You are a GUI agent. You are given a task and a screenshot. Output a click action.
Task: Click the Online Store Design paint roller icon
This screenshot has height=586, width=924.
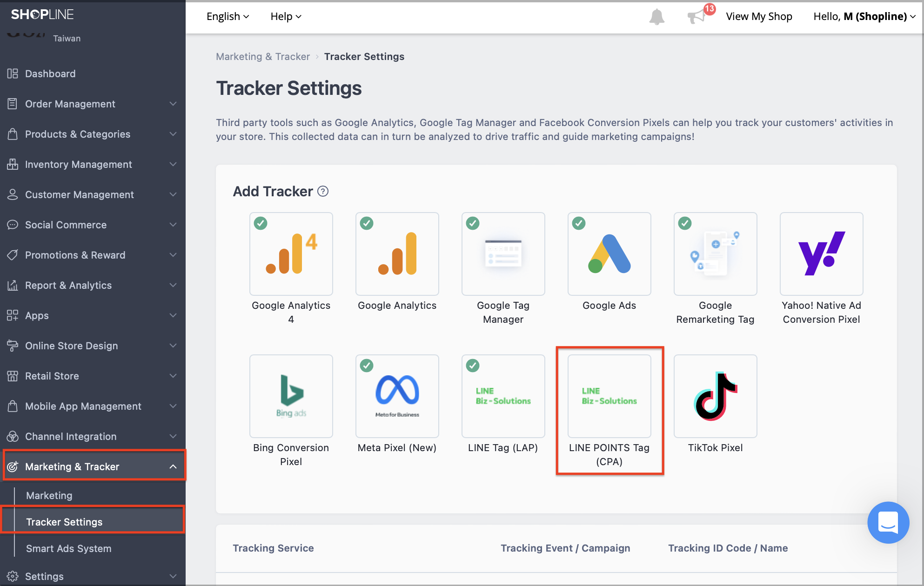click(x=13, y=346)
